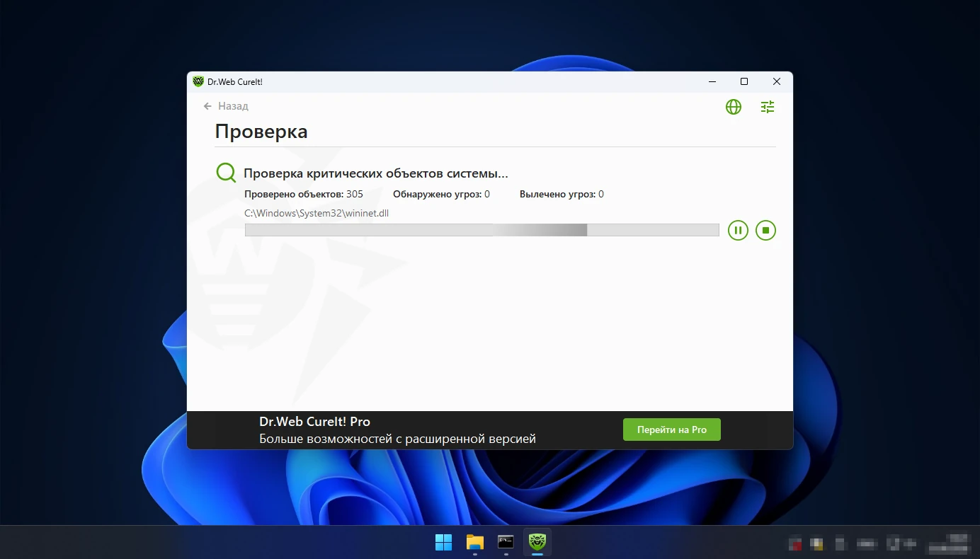Stop the scan with the square button

pos(765,230)
